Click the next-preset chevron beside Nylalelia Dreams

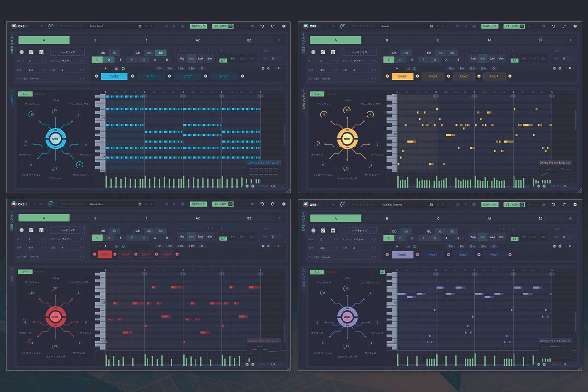(442, 204)
